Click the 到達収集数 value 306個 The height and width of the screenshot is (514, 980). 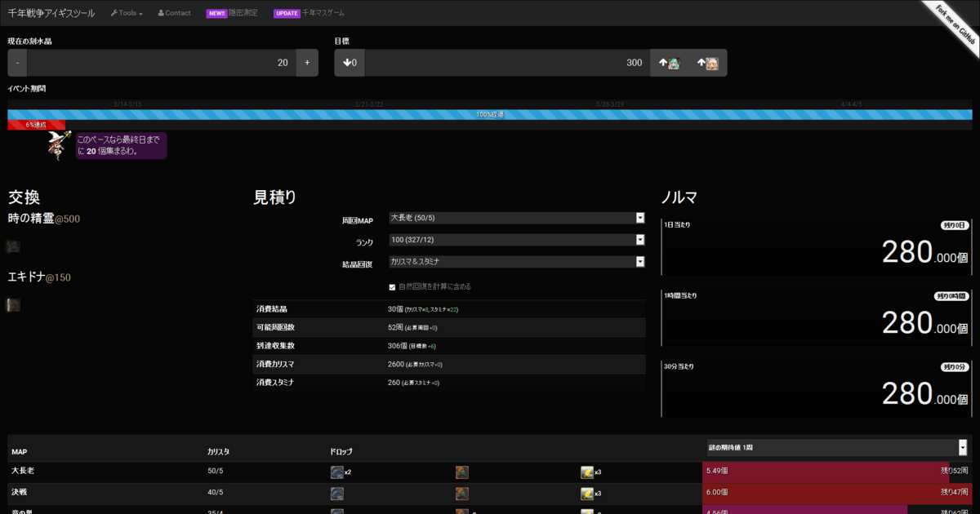pos(399,346)
